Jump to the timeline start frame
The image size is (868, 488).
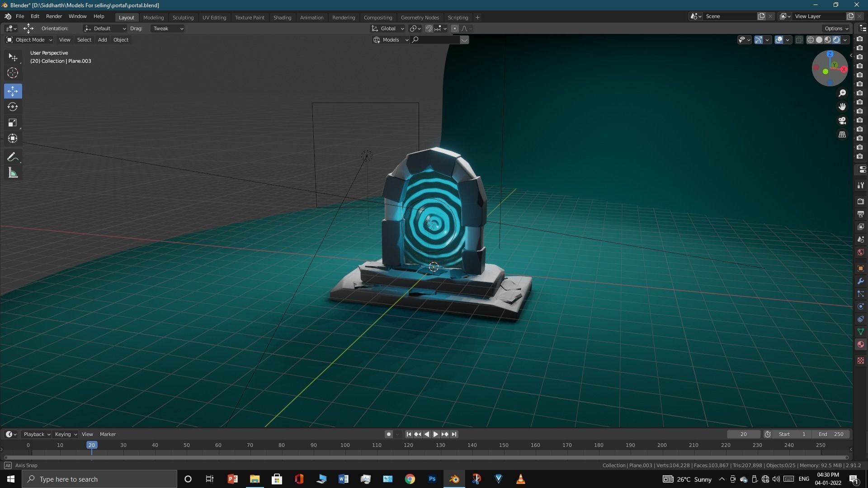pyautogui.click(x=409, y=434)
